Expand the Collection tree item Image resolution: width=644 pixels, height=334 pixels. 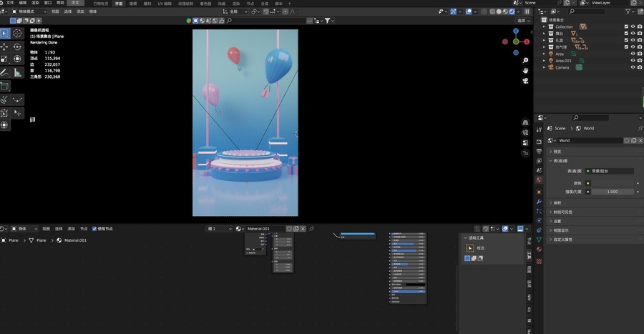coord(545,26)
